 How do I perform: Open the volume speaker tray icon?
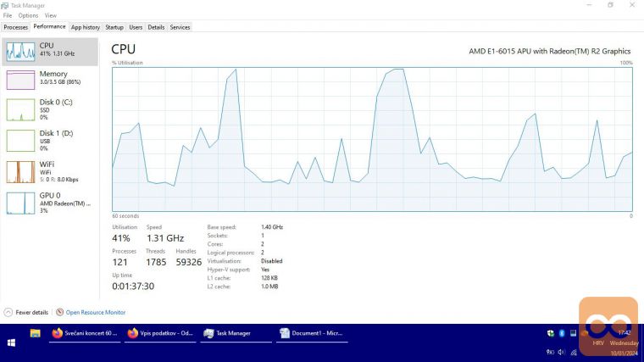pyautogui.click(x=562, y=352)
